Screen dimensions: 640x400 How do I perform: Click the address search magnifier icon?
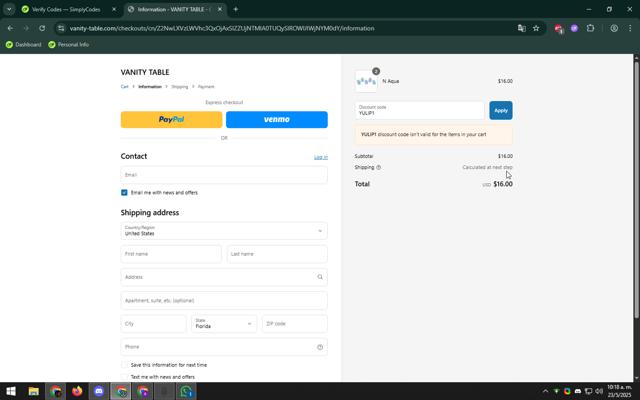[x=320, y=277]
